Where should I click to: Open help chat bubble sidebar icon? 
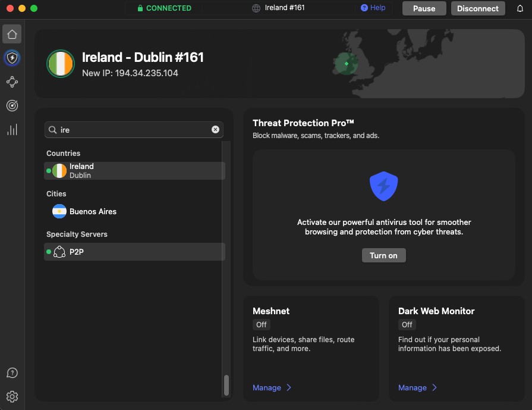pos(12,373)
